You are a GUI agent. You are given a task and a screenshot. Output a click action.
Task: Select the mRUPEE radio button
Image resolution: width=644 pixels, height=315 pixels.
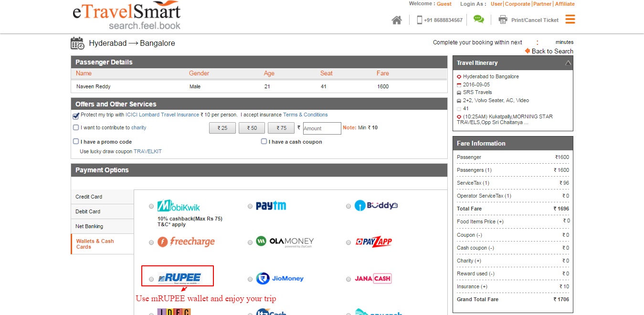(151, 279)
